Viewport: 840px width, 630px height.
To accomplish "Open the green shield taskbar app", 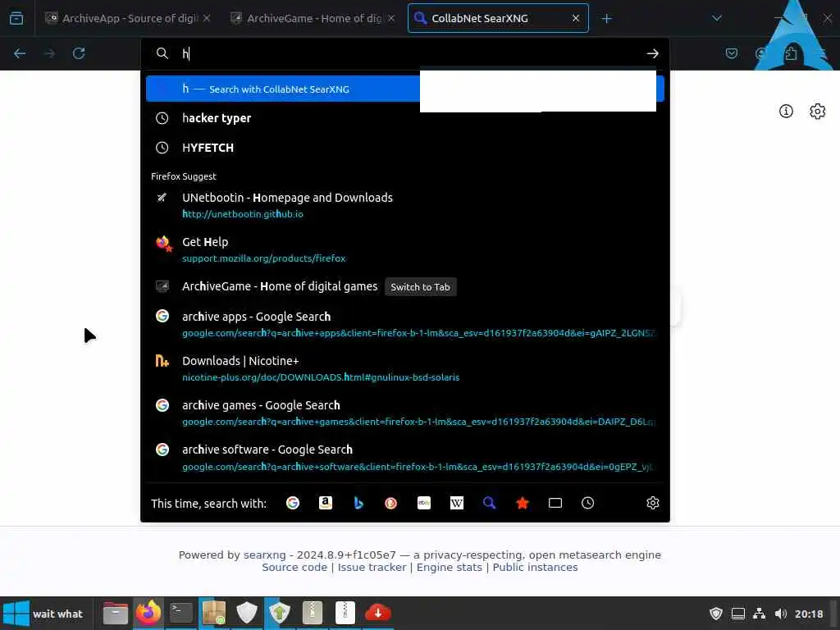I will tap(280, 613).
